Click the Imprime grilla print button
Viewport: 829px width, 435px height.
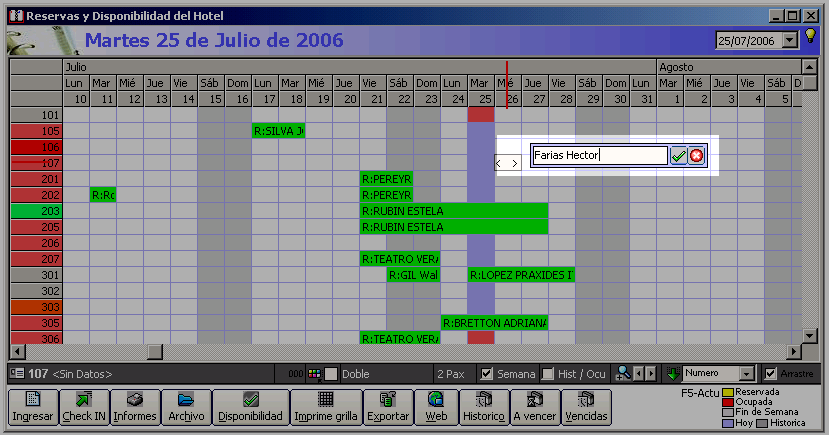(326, 407)
